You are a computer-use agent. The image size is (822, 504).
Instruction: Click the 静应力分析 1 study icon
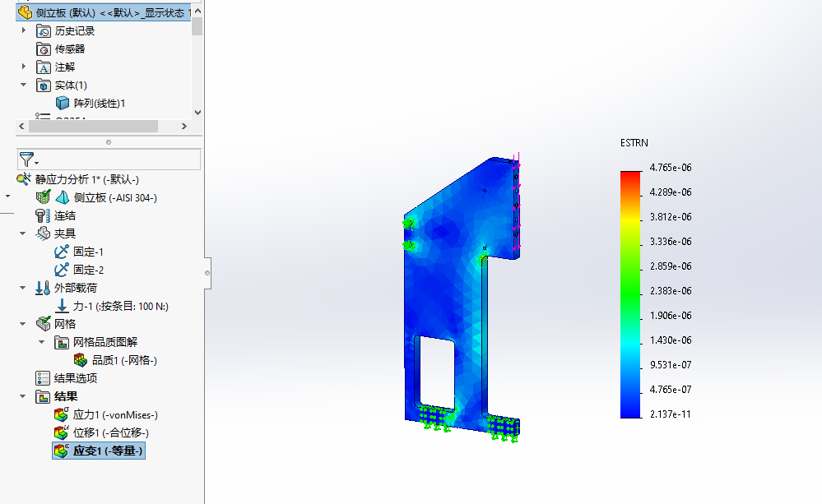tap(24, 180)
